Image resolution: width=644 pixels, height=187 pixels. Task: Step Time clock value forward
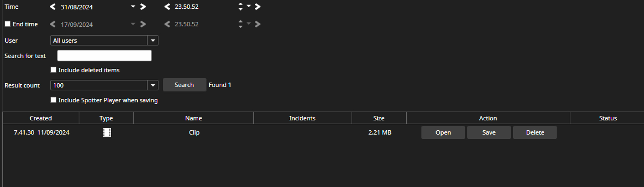pos(258,7)
